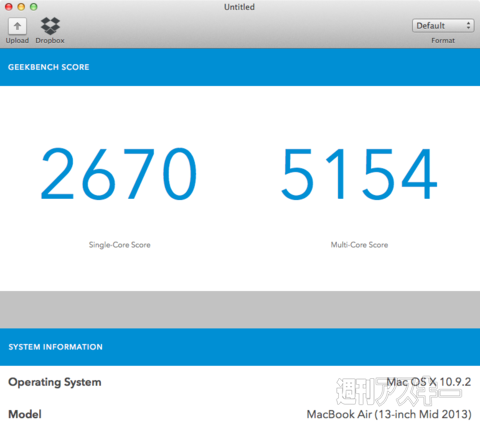Click the Operating System row label
The height and width of the screenshot is (425, 480).
[55, 382]
